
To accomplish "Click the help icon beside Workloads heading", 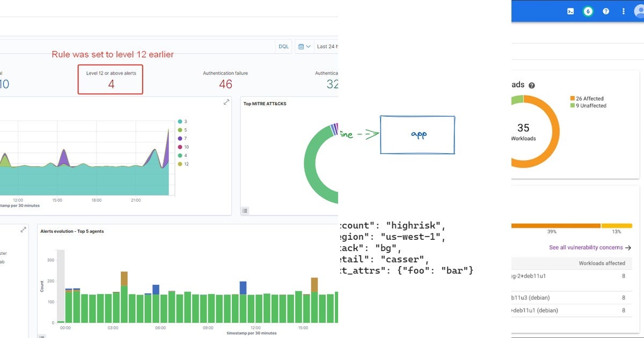I will tap(532, 85).
